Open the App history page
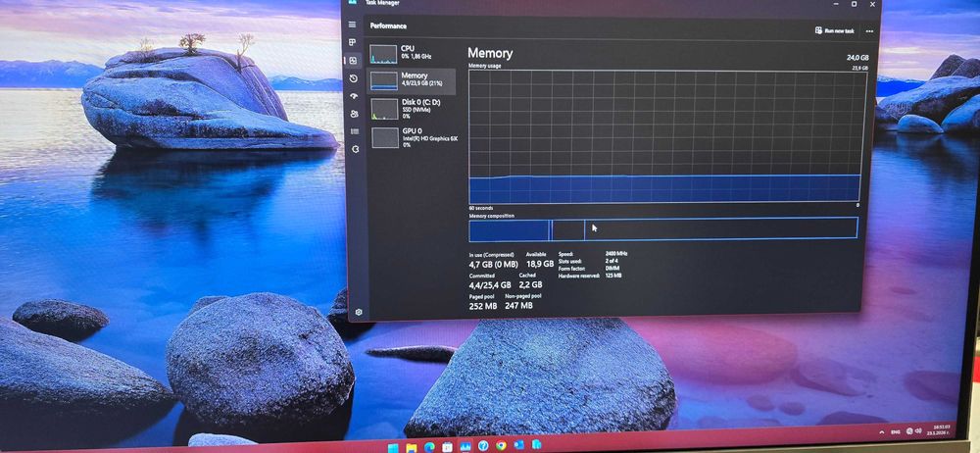The height and width of the screenshot is (453, 980). (353, 78)
